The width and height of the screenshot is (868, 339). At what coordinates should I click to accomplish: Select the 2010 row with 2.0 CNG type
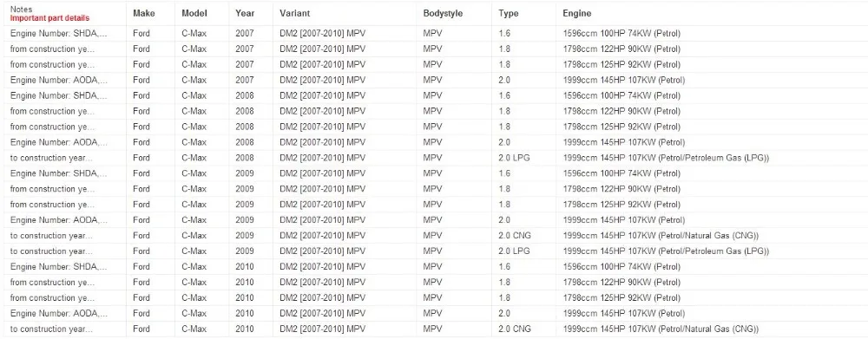coord(434,329)
